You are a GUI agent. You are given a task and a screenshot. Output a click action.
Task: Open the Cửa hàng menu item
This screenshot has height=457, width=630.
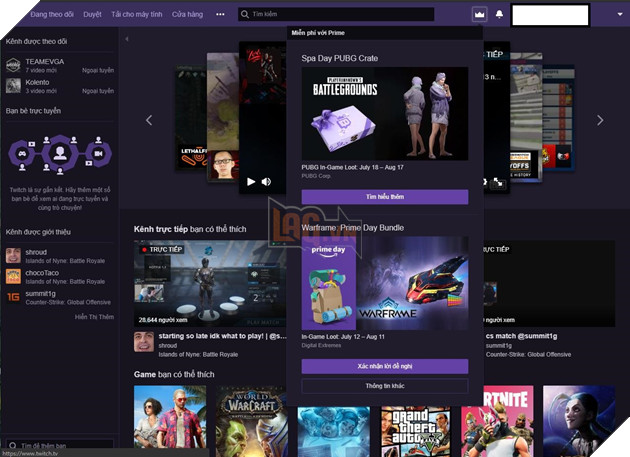(x=187, y=14)
